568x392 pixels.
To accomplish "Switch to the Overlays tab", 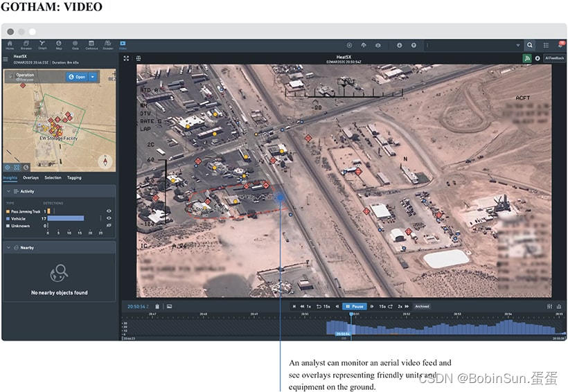I will click(x=30, y=178).
